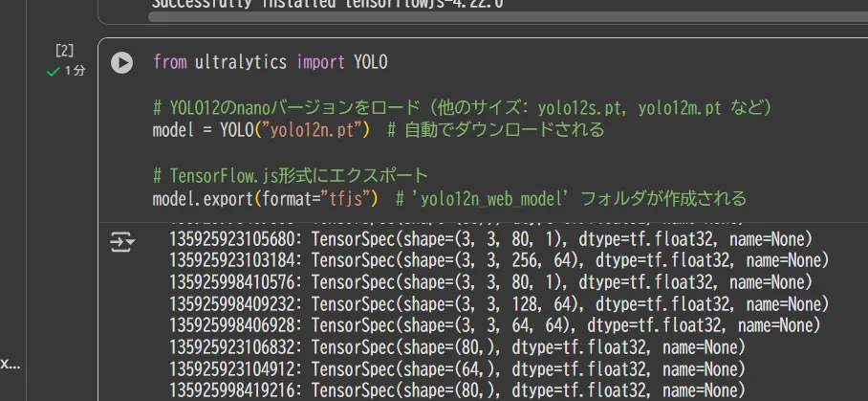Click the 1分 execution time label
Viewport: 868px width, 401px height.
pyautogui.click(x=75, y=71)
